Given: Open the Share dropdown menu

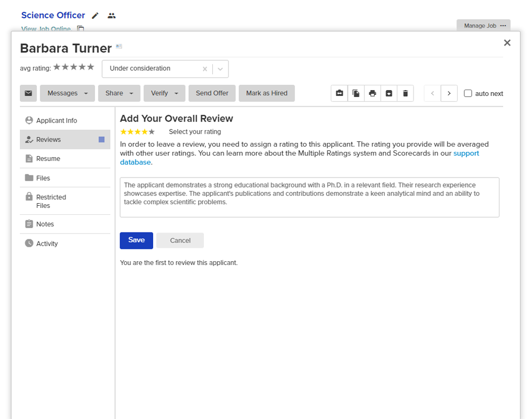Looking at the screenshot, I should coord(119,93).
